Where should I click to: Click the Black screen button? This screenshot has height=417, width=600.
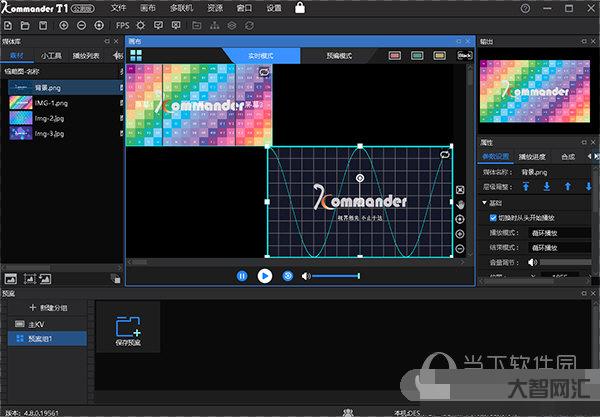point(465,56)
